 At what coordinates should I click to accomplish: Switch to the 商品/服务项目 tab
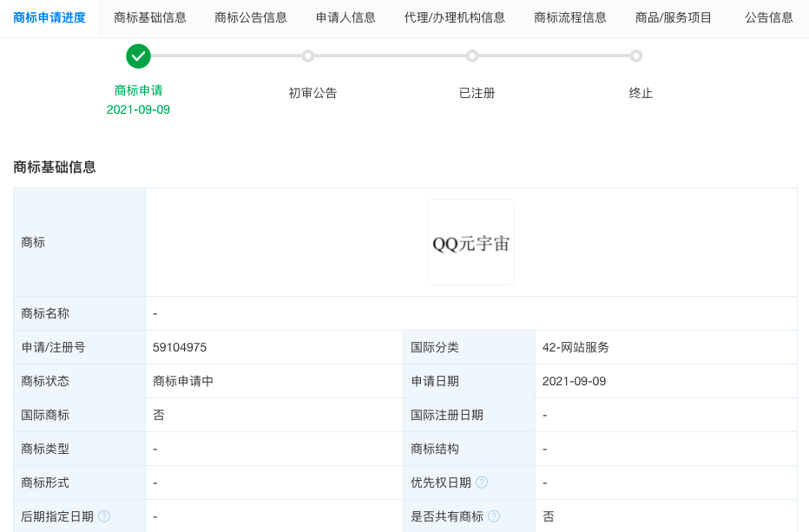[674, 18]
